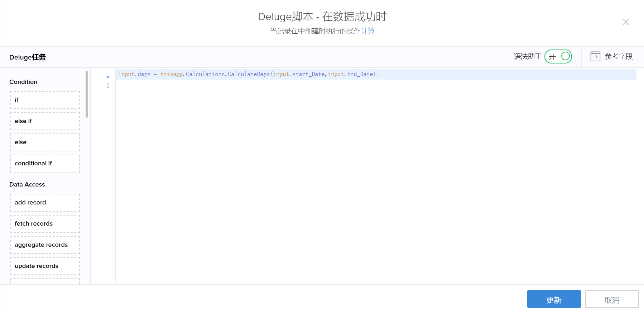Open the 计算 form link
The image size is (644, 311).
pos(368,31)
